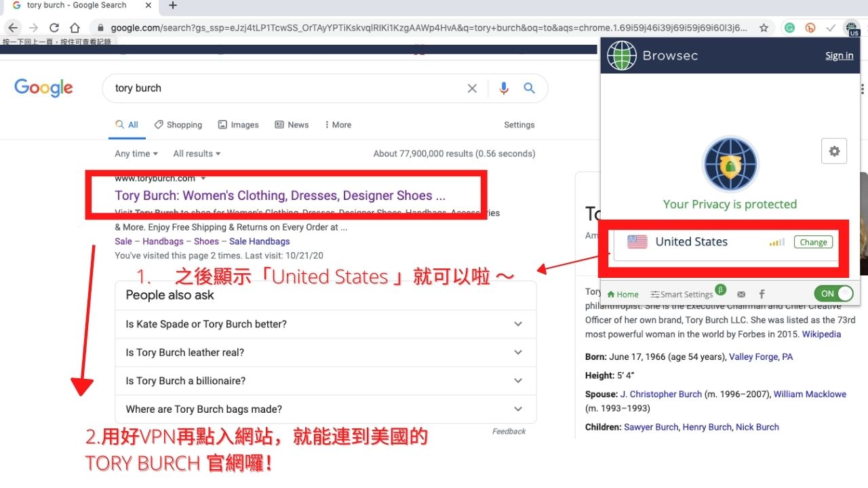
Task: Click inside the Google search input field
Action: (285, 88)
